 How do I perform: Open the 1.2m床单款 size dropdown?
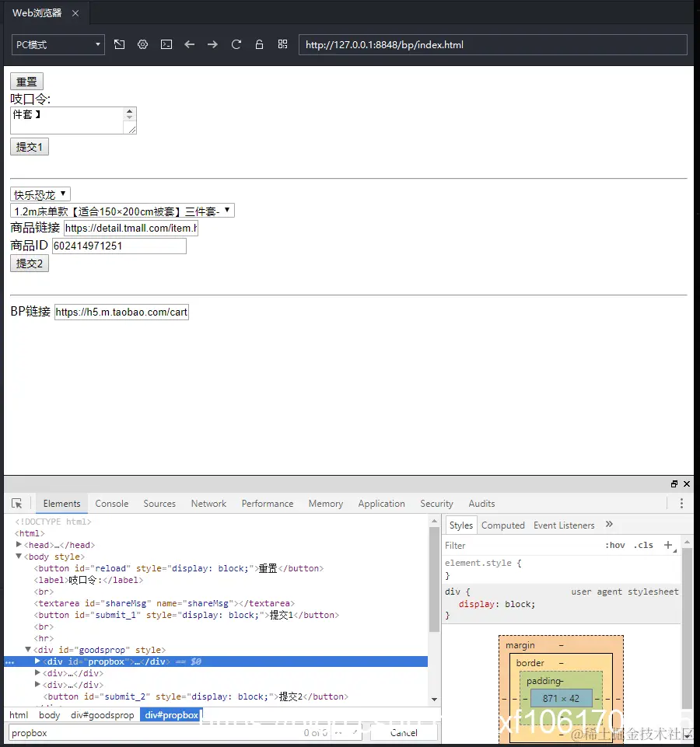123,211
